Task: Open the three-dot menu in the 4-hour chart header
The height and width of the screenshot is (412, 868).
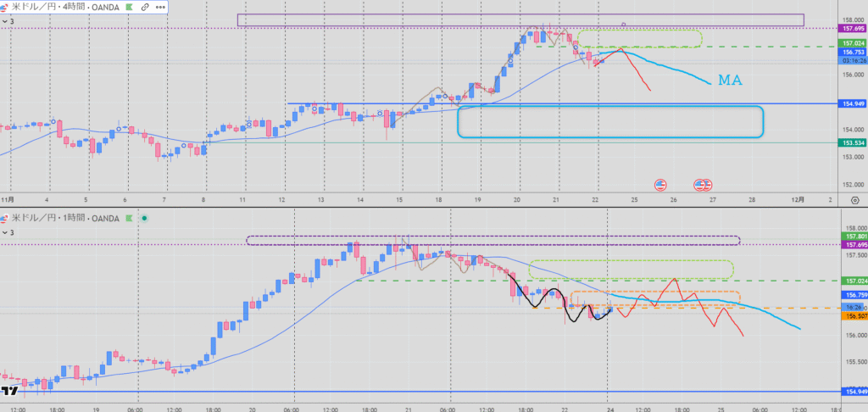Action: click(x=159, y=7)
